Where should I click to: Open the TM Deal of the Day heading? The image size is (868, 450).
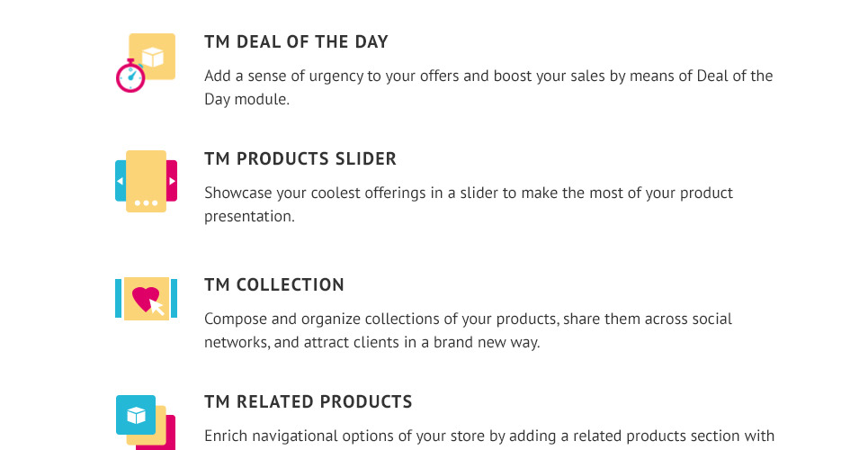296,41
